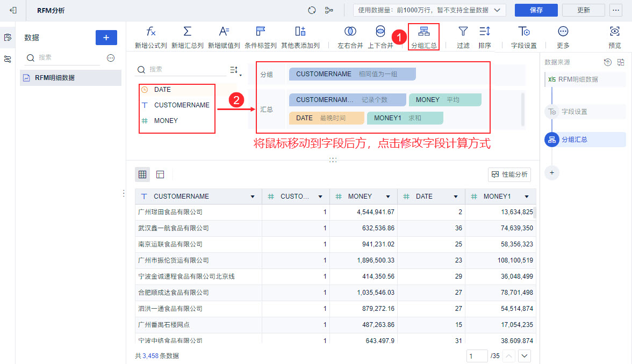Open dropdown of DATE column header
This screenshot has width=632, height=364.
(x=456, y=196)
